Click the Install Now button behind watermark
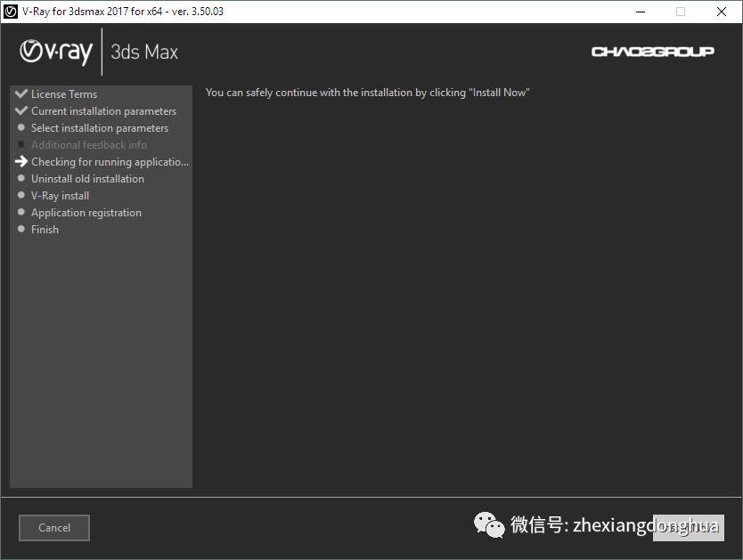Screen dimensions: 743x560 point(688,527)
